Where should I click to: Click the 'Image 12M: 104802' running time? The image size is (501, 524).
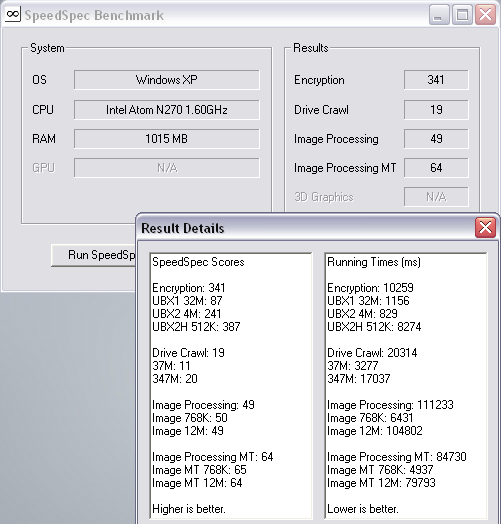375,431
